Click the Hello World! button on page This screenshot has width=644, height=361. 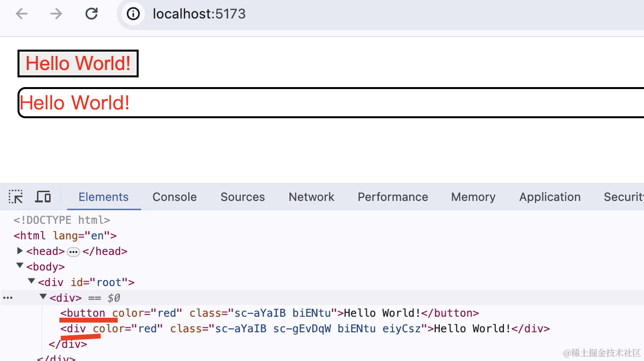tap(78, 63)
